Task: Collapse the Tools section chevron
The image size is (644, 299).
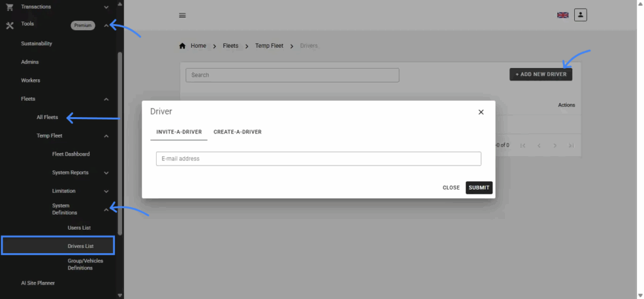Action: (106, 25)
